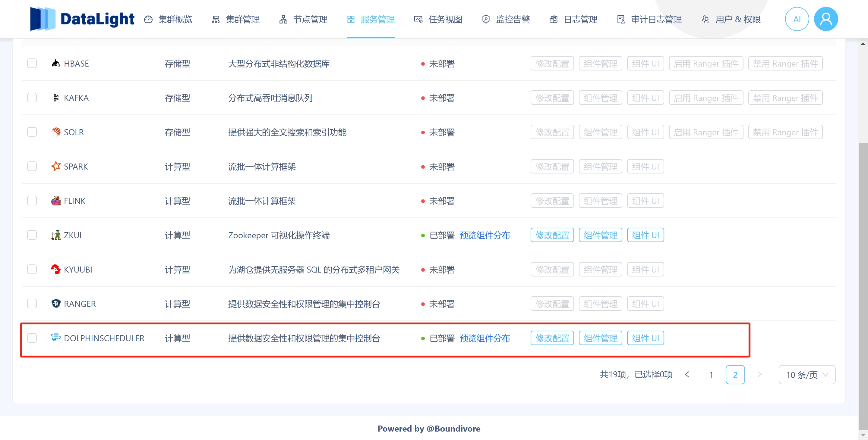Screen dimensions: 868x440
Task: Open the 10 条/页 page size dropdown
Action: [807, 375]
